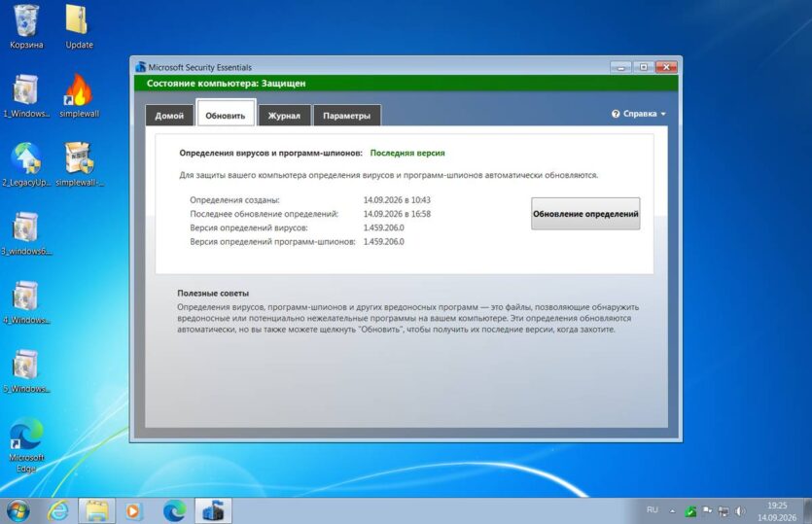Select the 1_Windows installer desktop icon
This screenshot has height=524, width=812.
(26, 96)
